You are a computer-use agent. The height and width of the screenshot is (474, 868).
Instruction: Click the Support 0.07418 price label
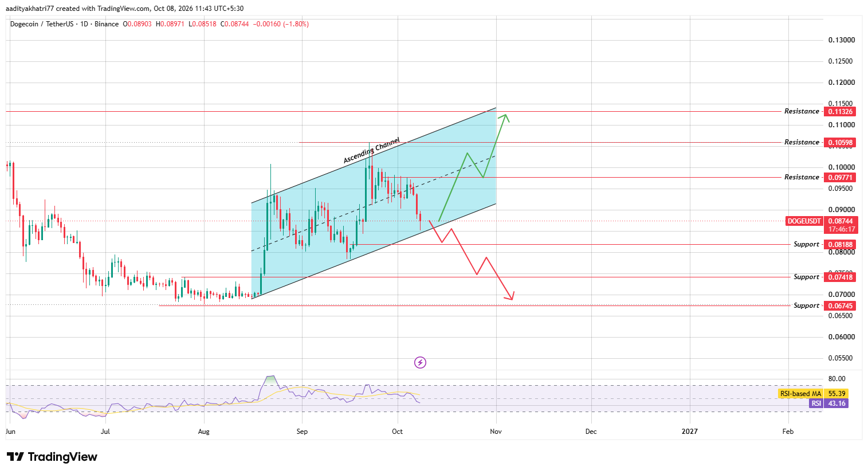839,277
